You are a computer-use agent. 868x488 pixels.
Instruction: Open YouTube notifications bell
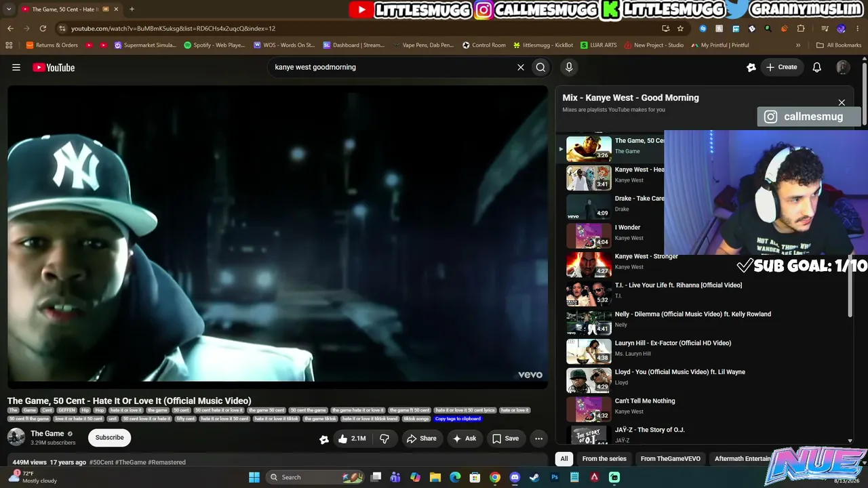pyautogui.click(x=817, y=67)
